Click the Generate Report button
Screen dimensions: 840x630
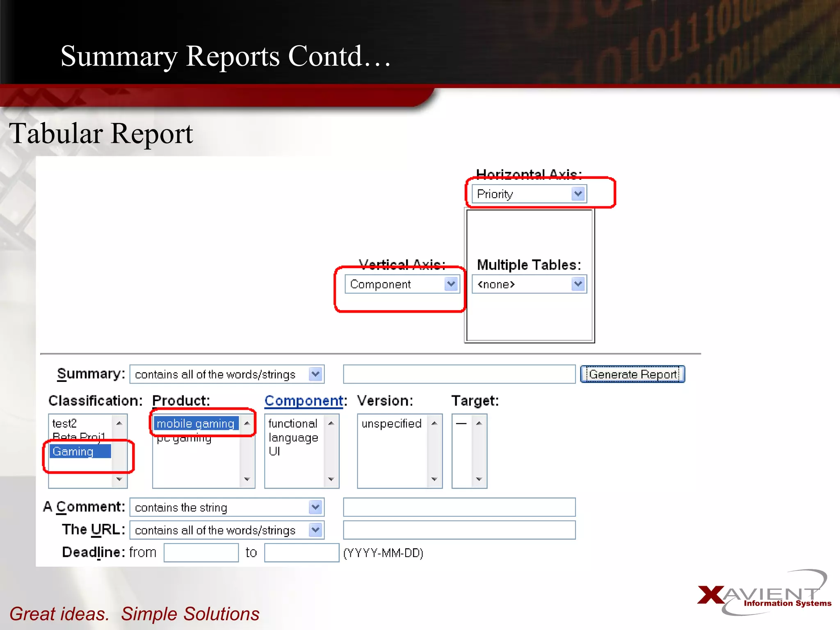tap(632, 374)
